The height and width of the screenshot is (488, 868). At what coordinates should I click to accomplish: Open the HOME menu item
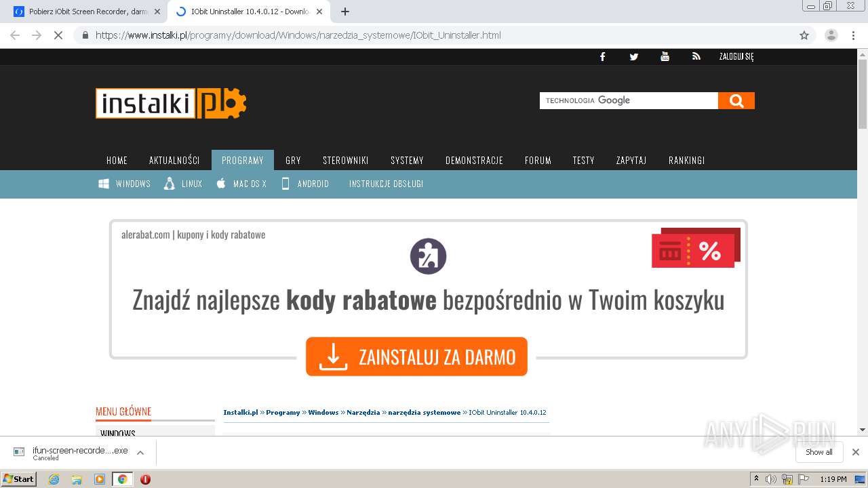click(117, 161)
